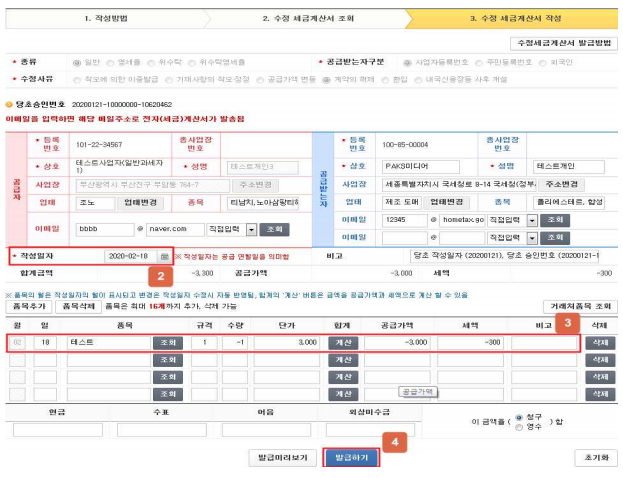
Task: Click supplier email domain field naver.com
Action: pos(175,229)
